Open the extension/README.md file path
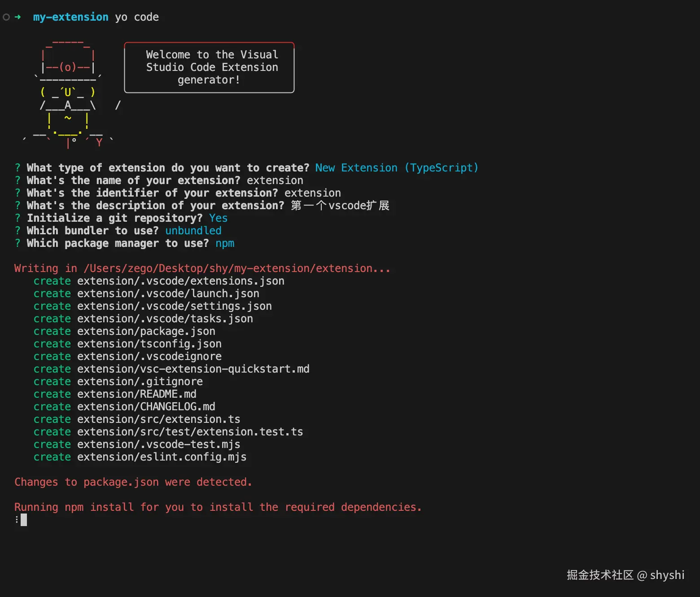The image size is (700, 597). point(136,394)
